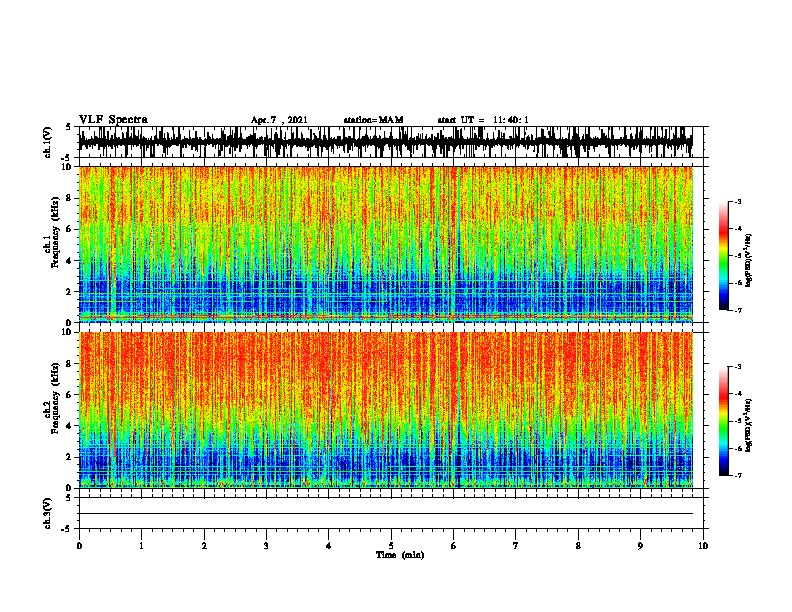
Task: Click the ch.1 colorbar unit label log(PSD)
Action: 748,260
